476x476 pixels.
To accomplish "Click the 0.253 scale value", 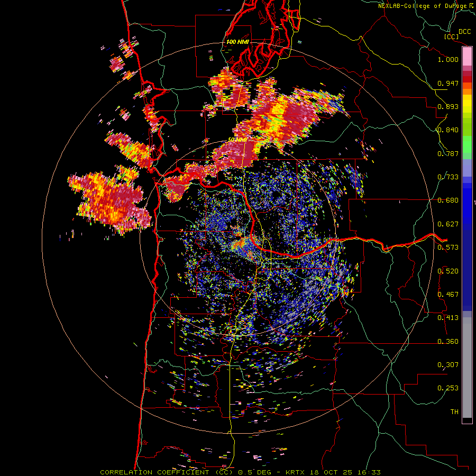I will [x=448, y=388].
